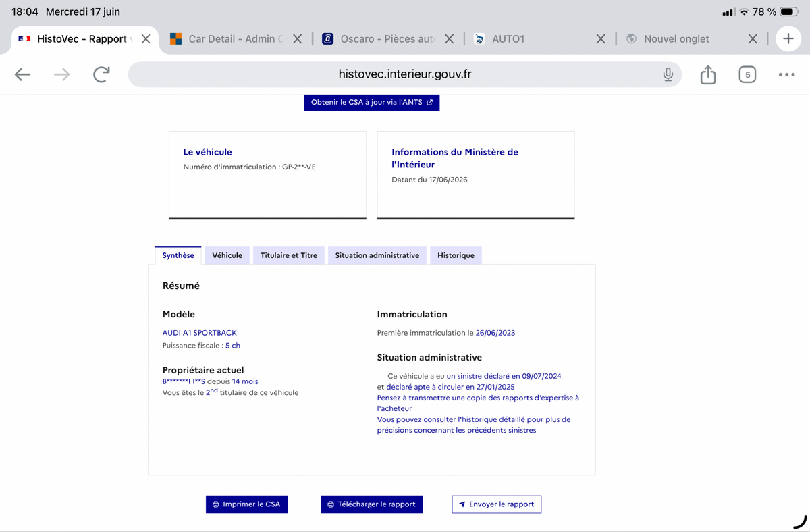Open the share sheet icon
This screenshot has width=810, height=532.
point(707,74)
